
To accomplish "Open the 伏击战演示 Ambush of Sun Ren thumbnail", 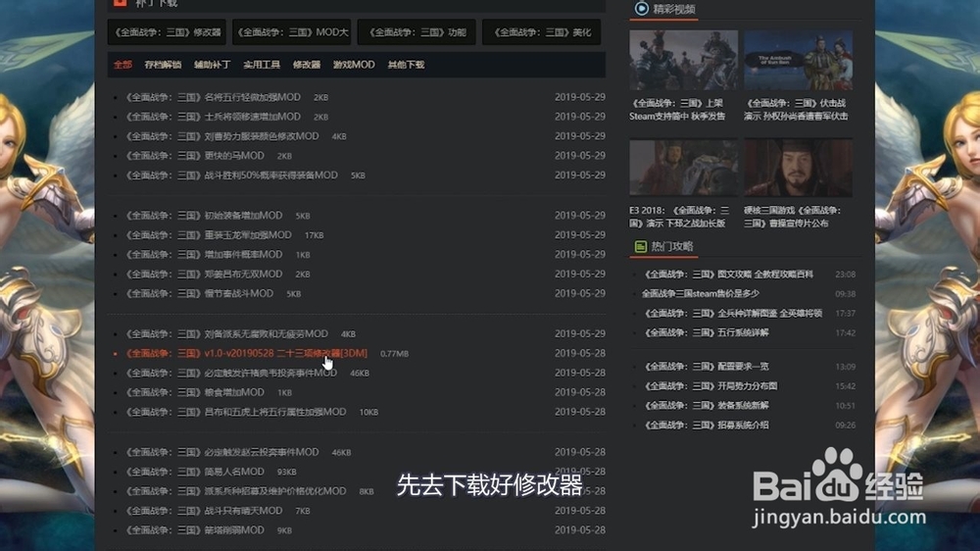I will click(x=798, y=60).
